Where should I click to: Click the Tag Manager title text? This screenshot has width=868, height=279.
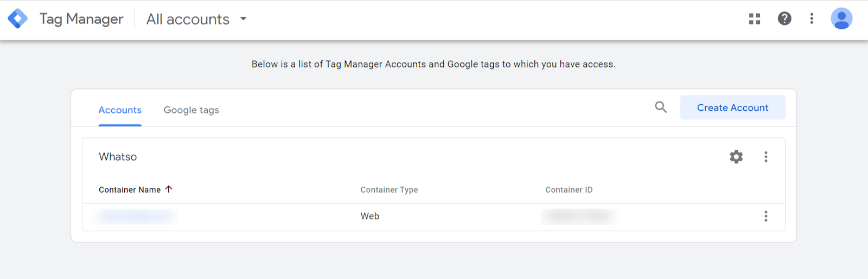pyautogui.click(x=81, y=19)
